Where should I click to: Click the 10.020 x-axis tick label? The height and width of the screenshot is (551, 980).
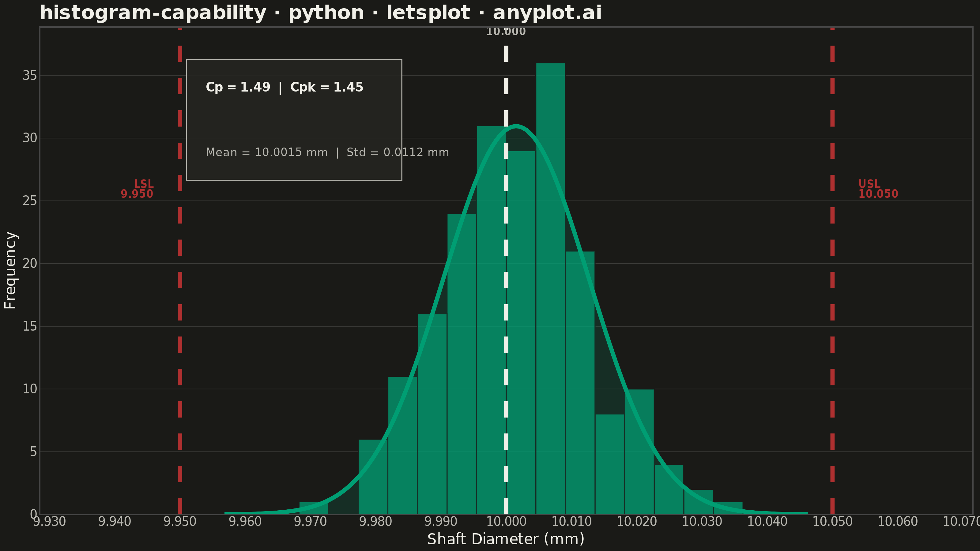(x=637, y=522)
